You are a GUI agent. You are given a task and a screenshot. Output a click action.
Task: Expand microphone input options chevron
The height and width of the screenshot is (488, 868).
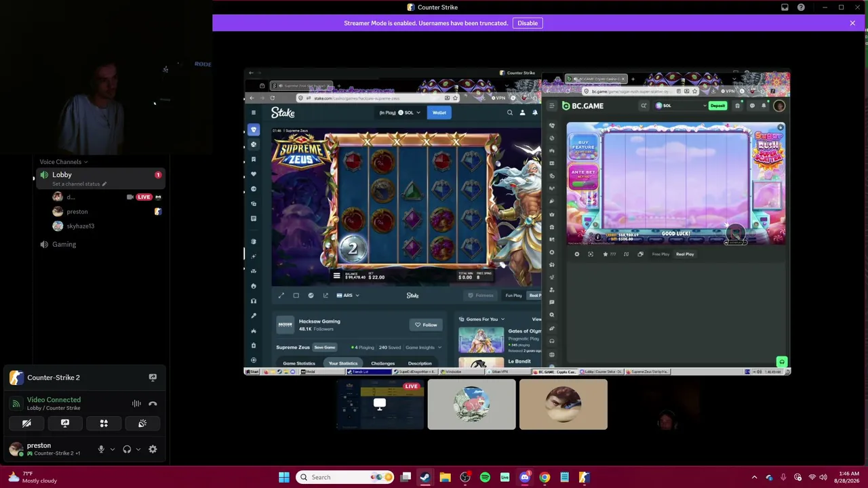coord(112,449)
